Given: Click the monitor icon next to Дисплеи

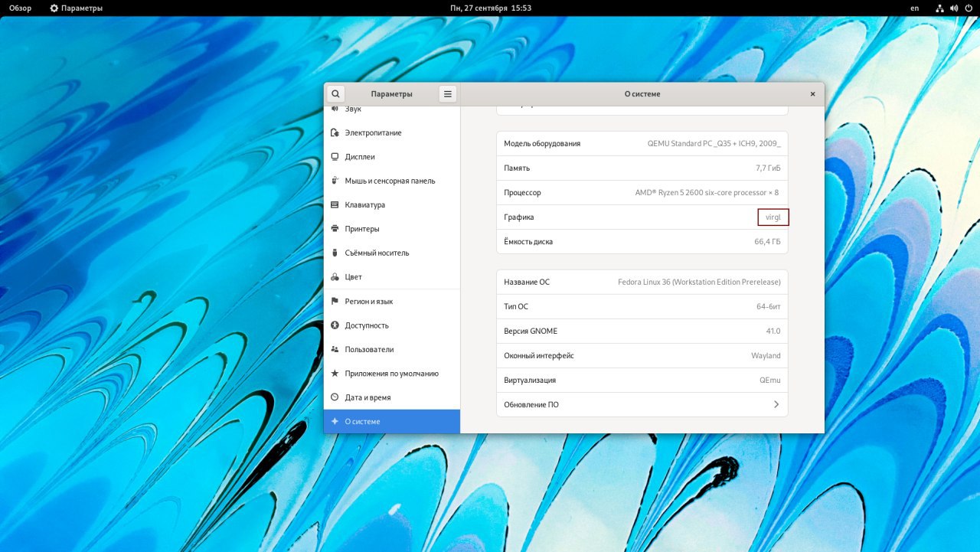Looking at the screenshot, I should (x=335, y=157).
